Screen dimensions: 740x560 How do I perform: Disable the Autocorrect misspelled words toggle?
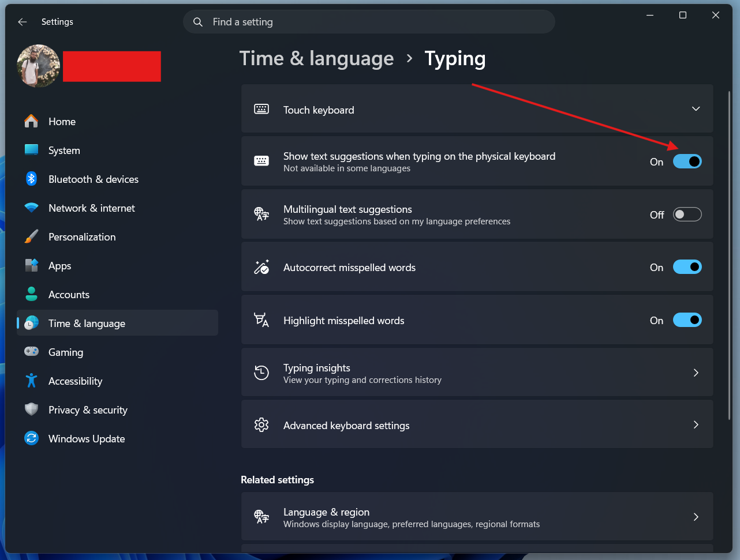(687, 267)
